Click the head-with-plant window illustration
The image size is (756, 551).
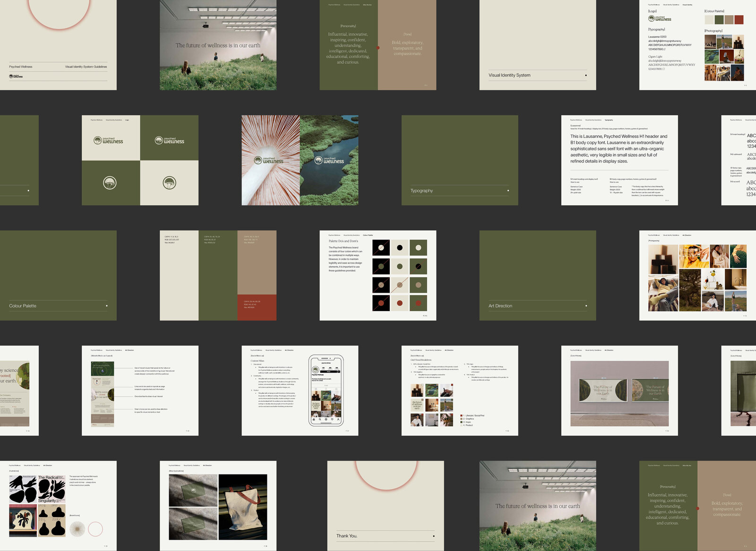click(23, 520)
